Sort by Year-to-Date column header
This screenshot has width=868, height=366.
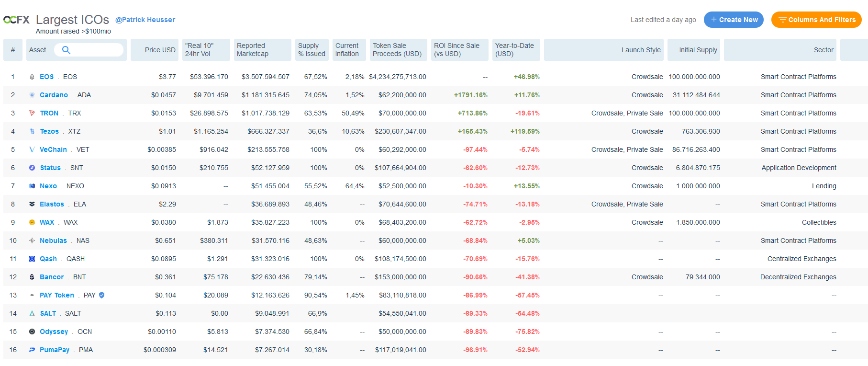coord(514,50)
